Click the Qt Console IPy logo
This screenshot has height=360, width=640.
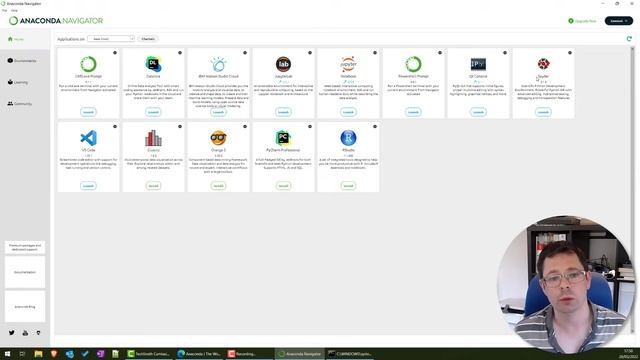coord(478,64)
